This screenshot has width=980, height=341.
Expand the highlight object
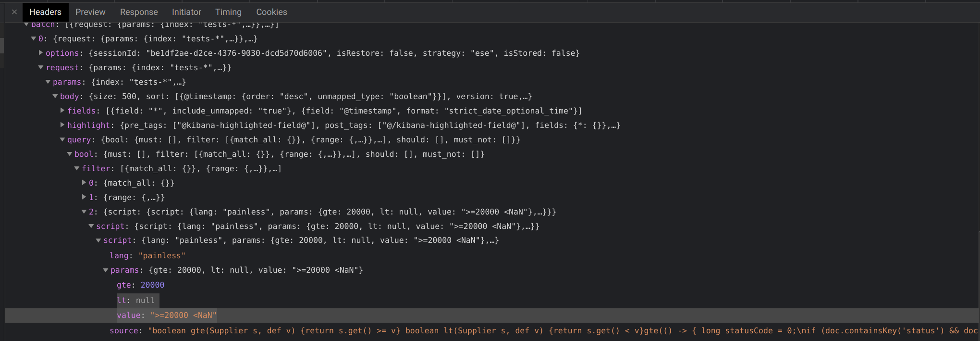[62, 125]
